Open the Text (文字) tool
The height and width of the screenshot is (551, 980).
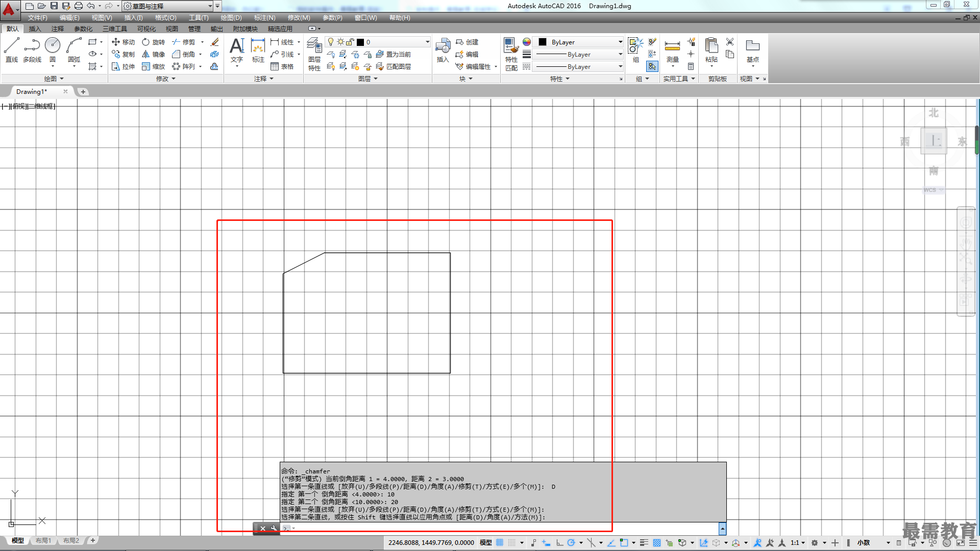click(237, 50)
